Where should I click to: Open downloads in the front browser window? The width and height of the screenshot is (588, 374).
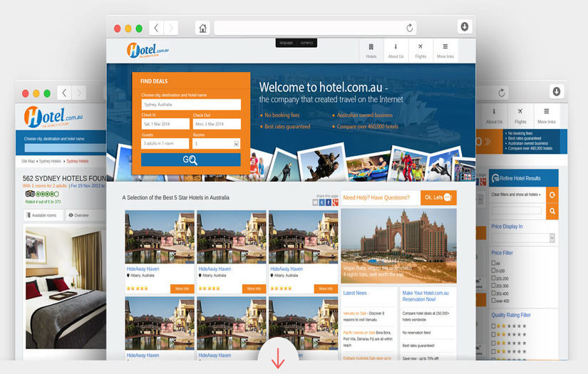465,26
